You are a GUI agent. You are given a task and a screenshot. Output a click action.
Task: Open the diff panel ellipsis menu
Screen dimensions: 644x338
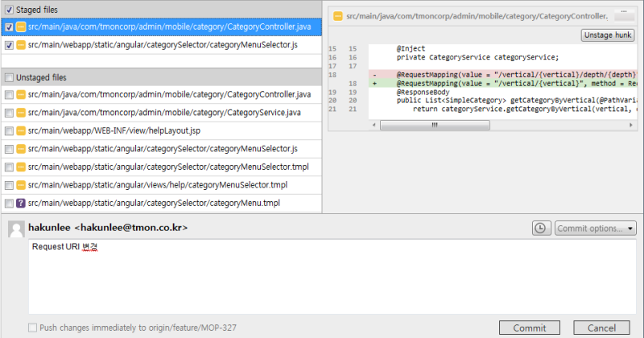[x=624, y=15]
